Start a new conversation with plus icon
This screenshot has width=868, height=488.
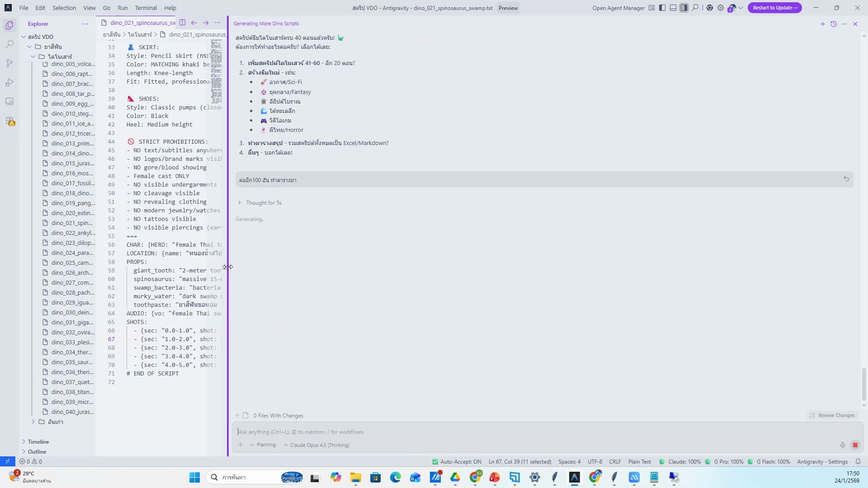coord(823,24)
